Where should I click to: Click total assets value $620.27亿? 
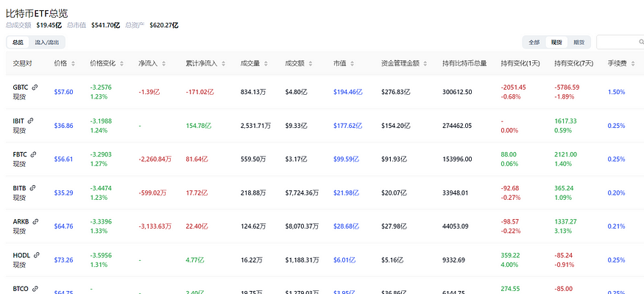(164, 25)
